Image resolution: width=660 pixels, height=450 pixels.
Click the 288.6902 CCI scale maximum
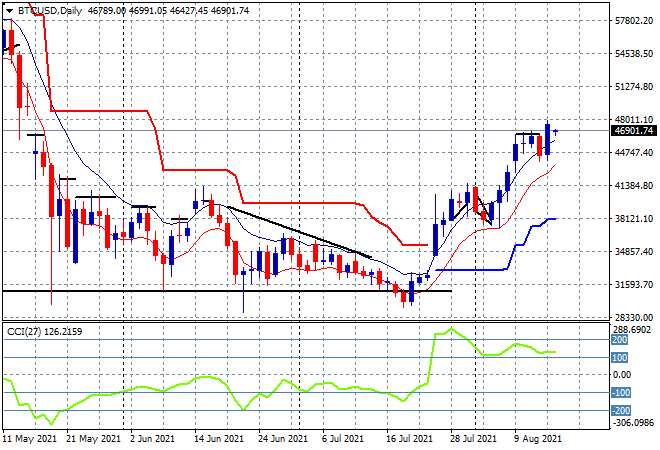point(633,330)
